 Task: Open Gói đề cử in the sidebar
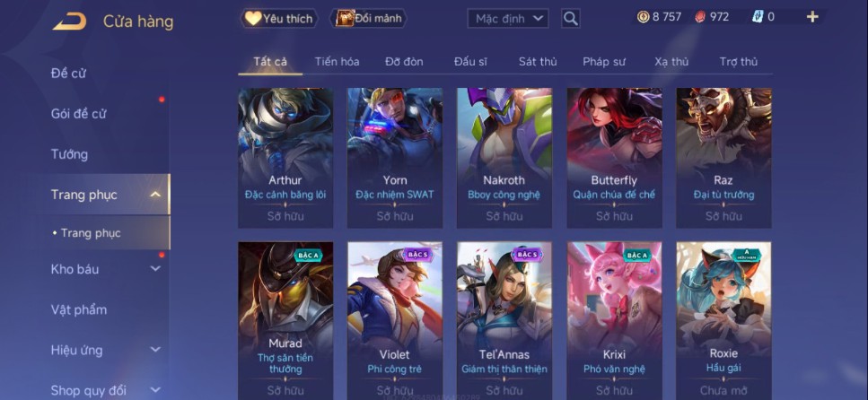coord(79,114)
